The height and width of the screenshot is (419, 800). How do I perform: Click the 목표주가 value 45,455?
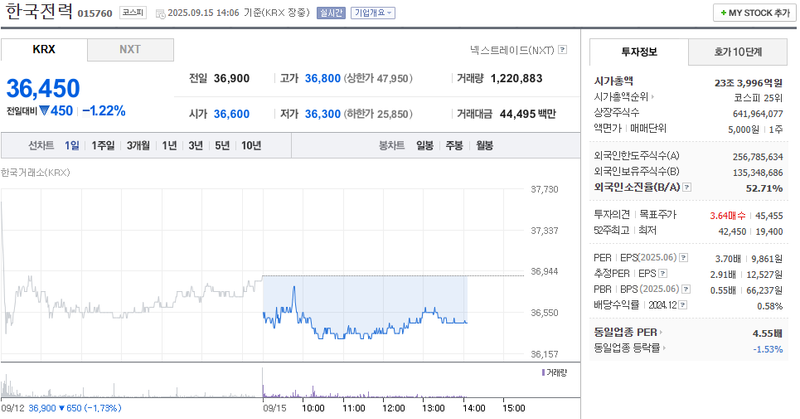click(x=769, y=216)
